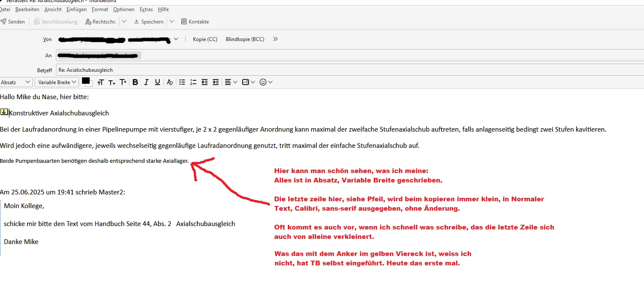The image size is (644, 291).
Task: Click the indent text icon
Action: [x=216, y=82]
